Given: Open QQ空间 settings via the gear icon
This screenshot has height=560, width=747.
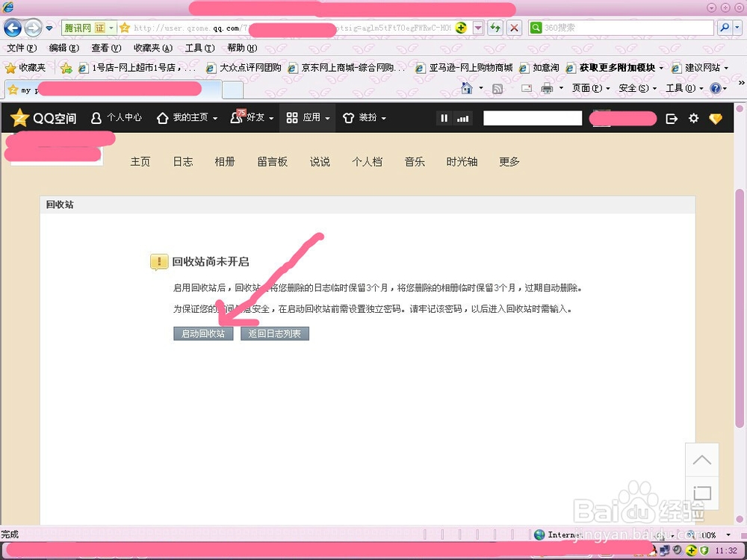Looking at the screenshot, I should click(x=693, y=118).
